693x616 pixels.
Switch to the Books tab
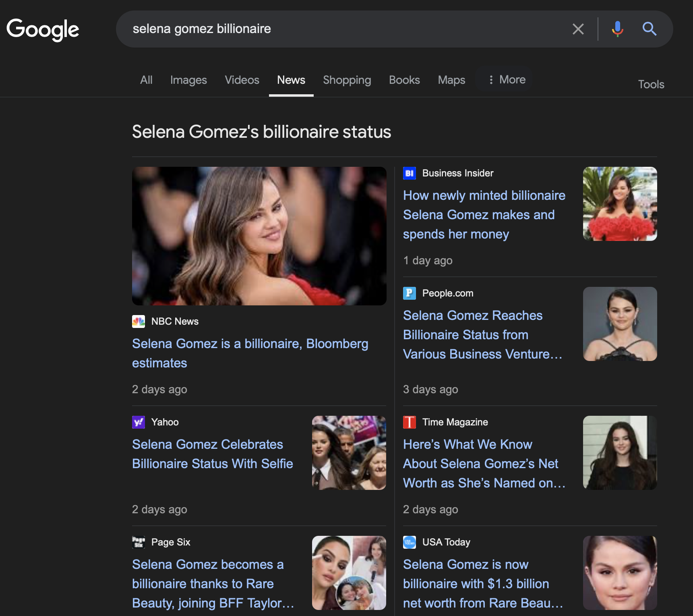pyautogui.click(x=404, y=80)
